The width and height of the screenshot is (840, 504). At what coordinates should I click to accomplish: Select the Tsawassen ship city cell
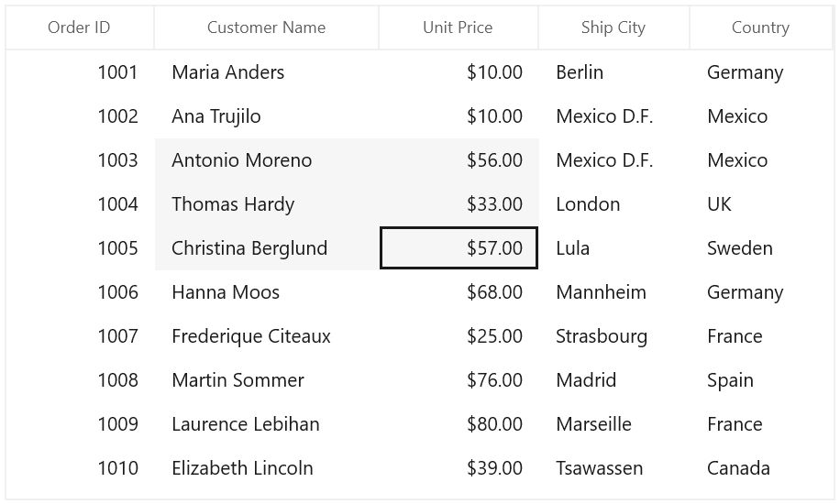(x=613, y=467)
